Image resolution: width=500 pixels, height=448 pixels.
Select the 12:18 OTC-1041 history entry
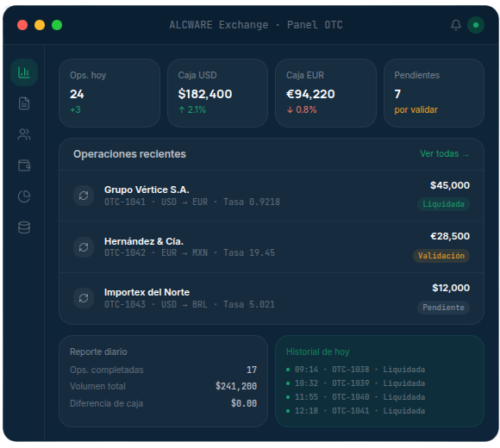coord(356,411)
